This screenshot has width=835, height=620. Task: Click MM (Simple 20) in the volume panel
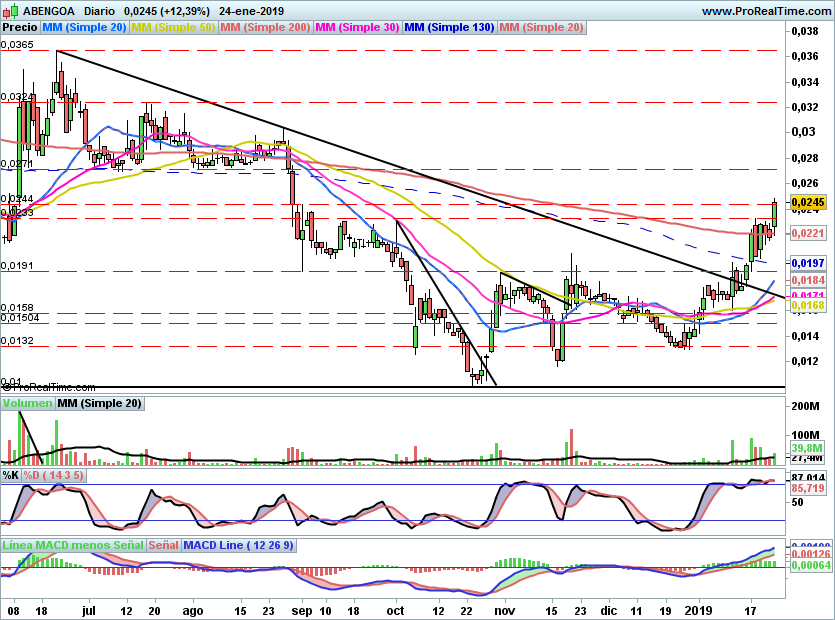[x=100, y=404]
